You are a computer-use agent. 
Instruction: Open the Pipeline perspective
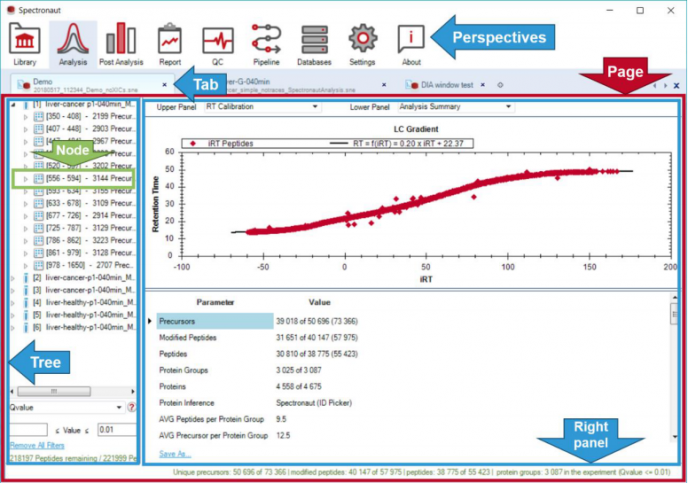(266, 44)
